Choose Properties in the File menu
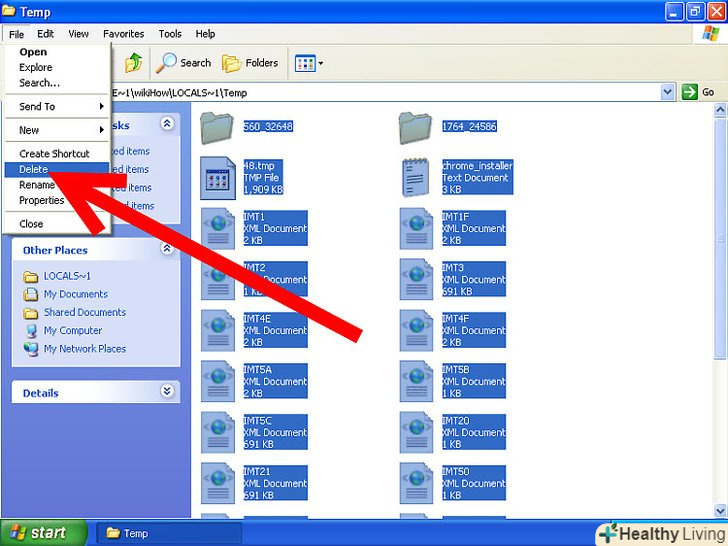 pos(42,200)
